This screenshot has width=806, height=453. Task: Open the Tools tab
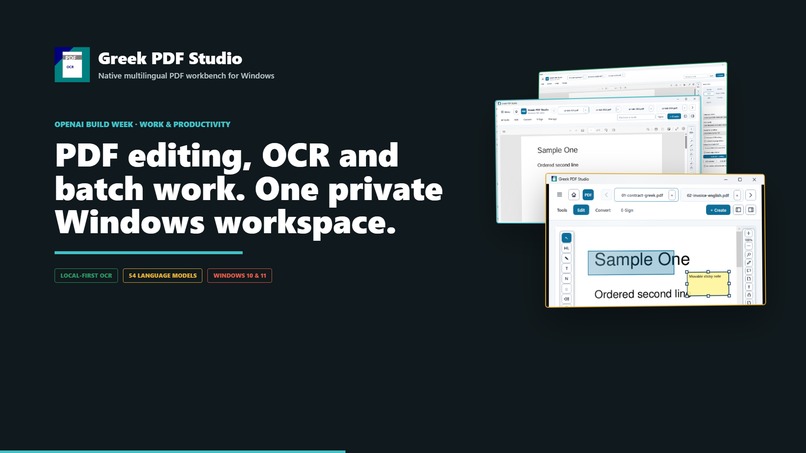coord(562,210)
